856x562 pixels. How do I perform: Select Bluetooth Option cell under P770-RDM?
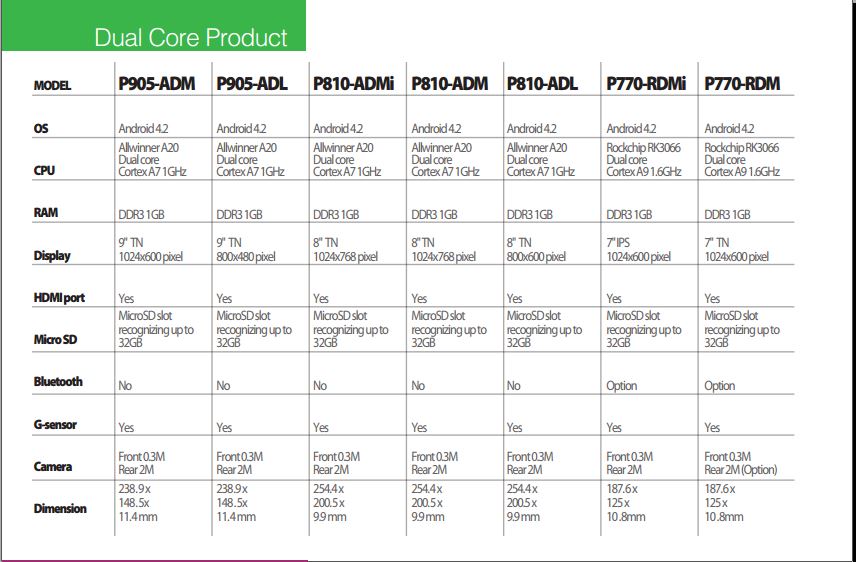coord(720,386)
